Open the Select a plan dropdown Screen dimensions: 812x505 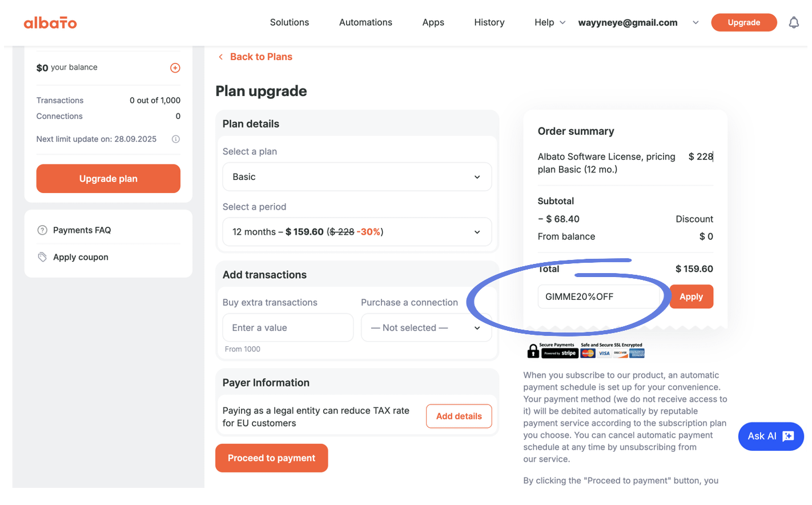coord(357,177)
